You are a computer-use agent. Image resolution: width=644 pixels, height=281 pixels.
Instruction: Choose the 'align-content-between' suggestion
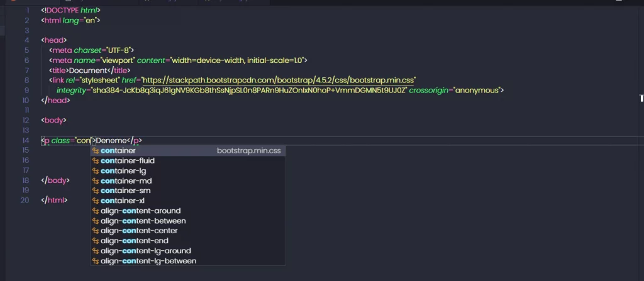point(187,221)
